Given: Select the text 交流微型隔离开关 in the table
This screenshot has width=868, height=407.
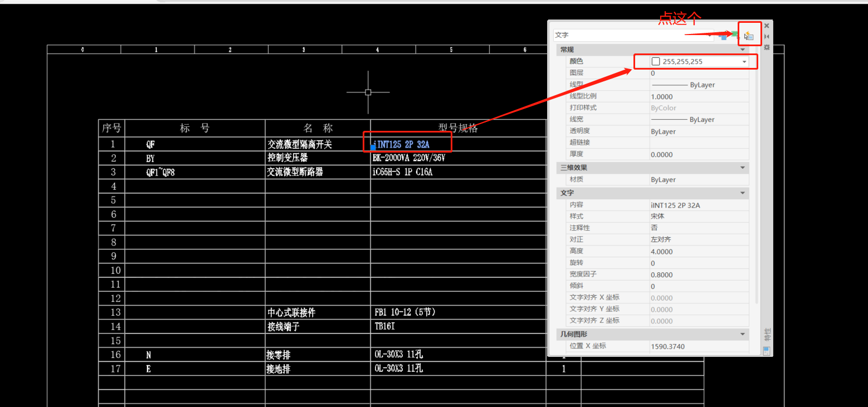Looking at the screenshot, I should point(300,145).
